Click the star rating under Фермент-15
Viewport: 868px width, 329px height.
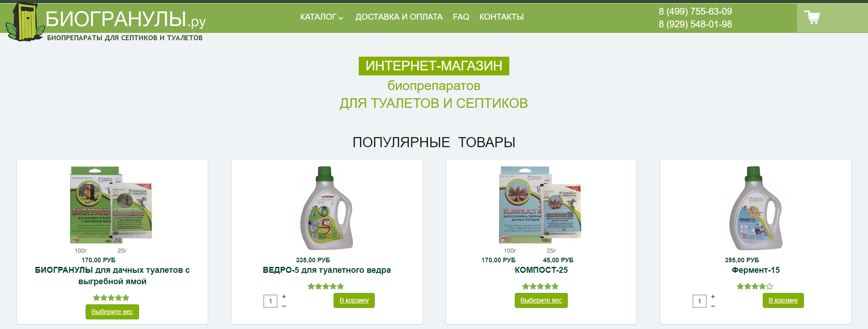click(x=755, y=287)
